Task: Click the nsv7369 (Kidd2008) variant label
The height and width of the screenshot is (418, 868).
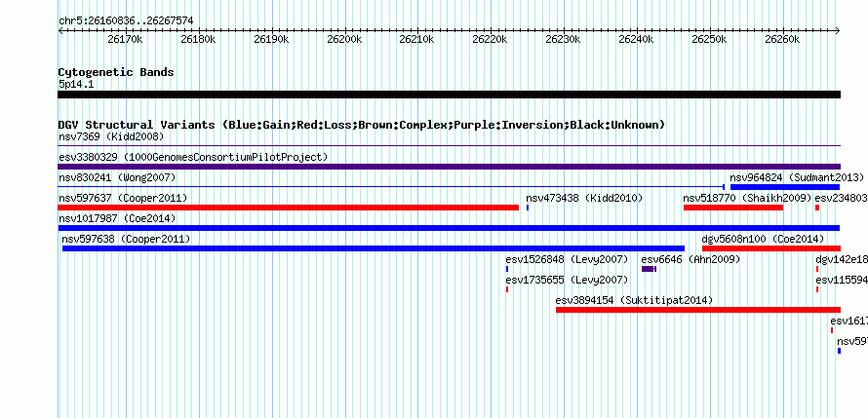Action: (111, 136)
